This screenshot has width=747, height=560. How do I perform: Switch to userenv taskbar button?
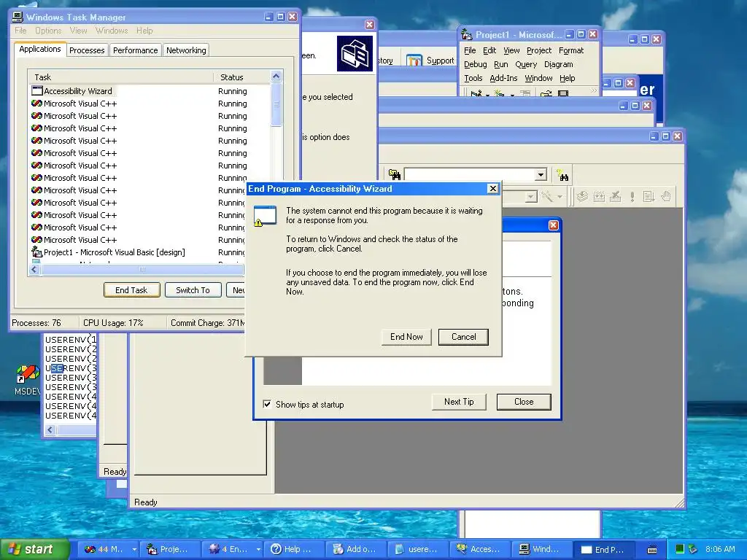tap(418, 549)
